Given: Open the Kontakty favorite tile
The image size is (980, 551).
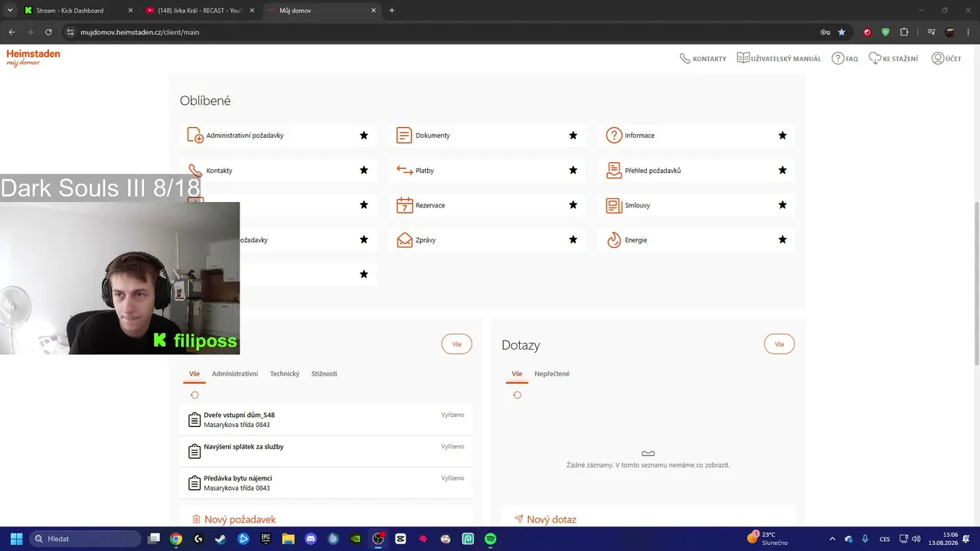Looking at the screenshot, I should pyautogui.click(x=279, y=171).
